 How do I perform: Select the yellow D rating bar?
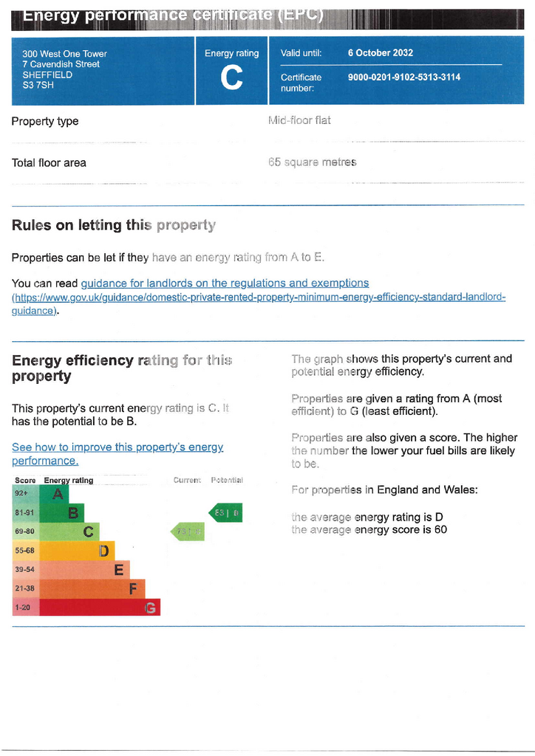(x=77, y=550)
